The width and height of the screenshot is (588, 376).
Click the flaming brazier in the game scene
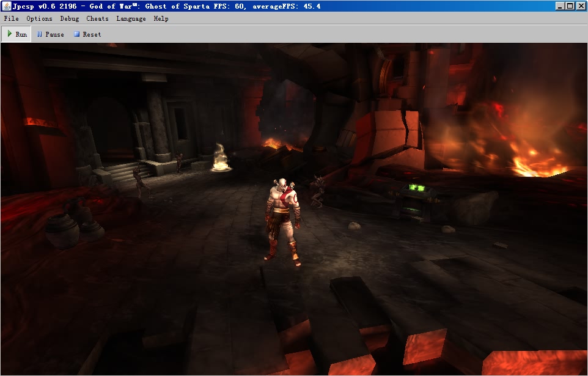[220, 159]
